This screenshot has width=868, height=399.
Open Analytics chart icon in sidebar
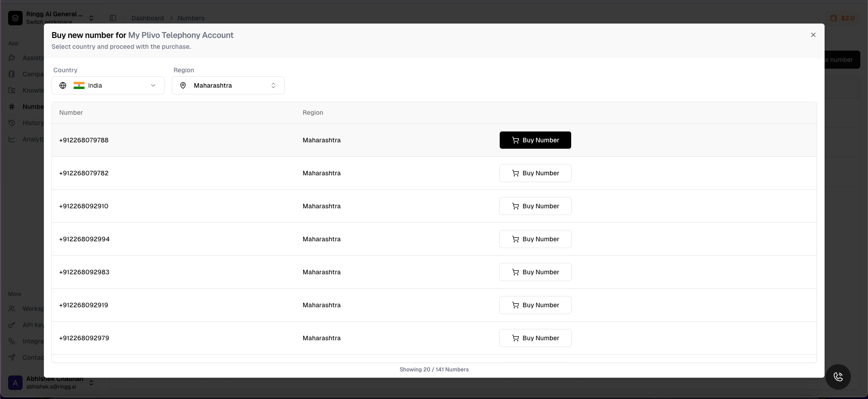(12, 139)
